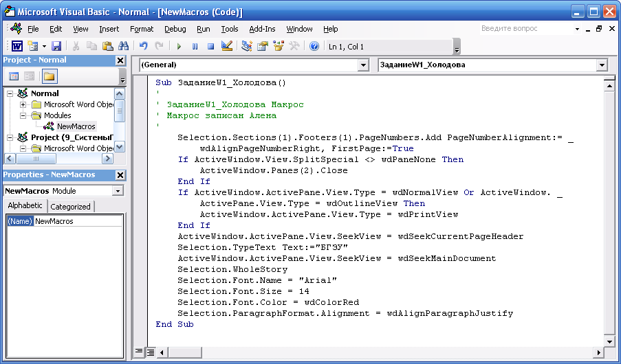Click the Paste clipboard icon

108,46
